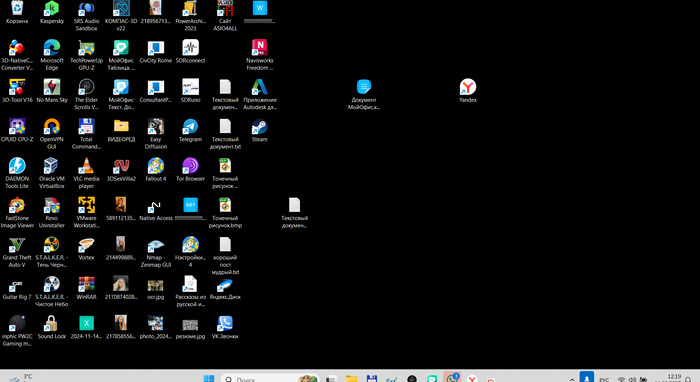Image resolution: width=700 pixels, height=382 pixels.
Task: Select the WinRAR desktop icon
Action: (x=86, y=288)
